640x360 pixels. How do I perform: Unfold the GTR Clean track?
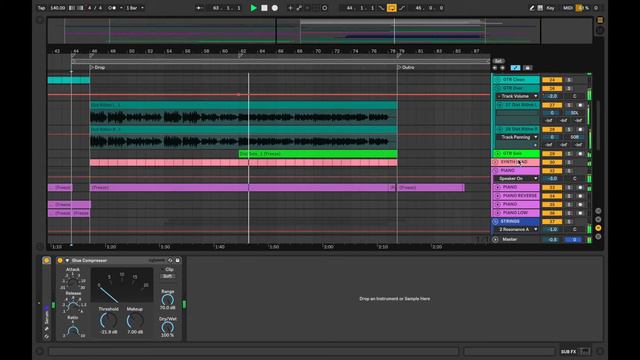(x=498, y=80)
